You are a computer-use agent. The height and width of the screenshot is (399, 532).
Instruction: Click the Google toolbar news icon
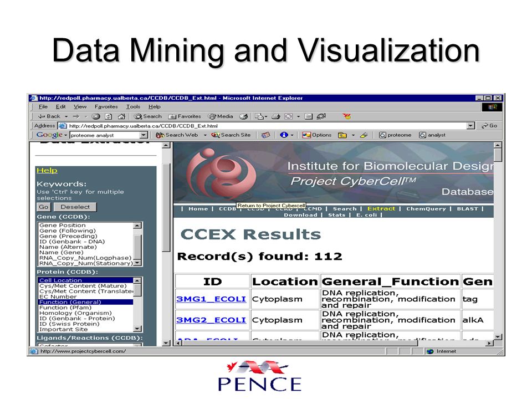coord(265,135)
